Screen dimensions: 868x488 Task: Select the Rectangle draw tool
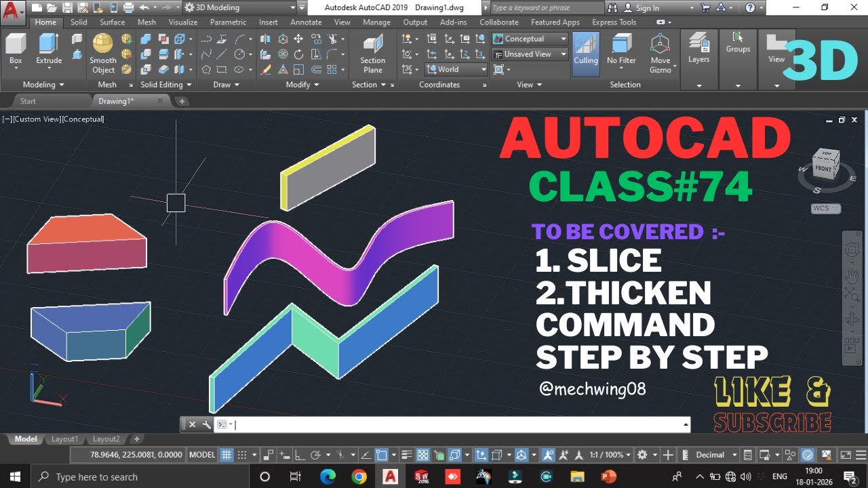222,69
